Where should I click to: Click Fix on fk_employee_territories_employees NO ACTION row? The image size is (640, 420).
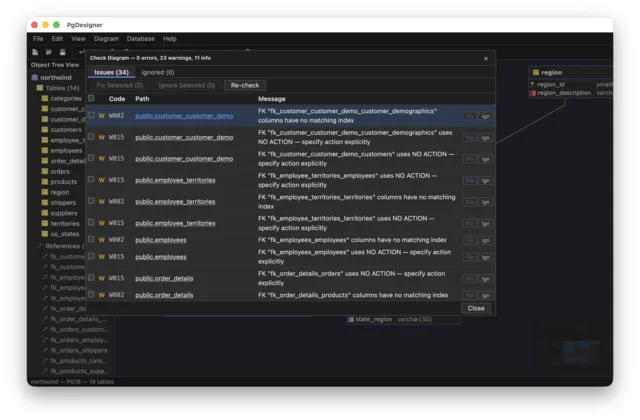pyautogui.click(x=470, y=180)
